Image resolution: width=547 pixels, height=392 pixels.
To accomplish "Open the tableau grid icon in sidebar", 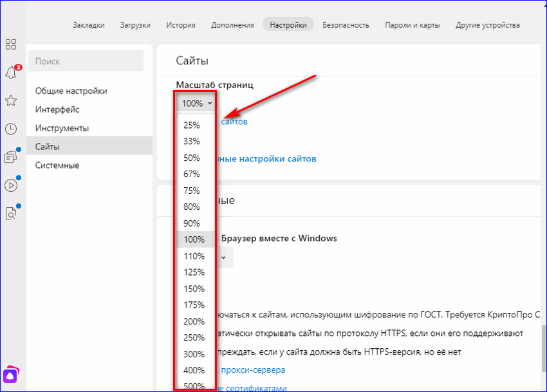I will tap(11, 44).
